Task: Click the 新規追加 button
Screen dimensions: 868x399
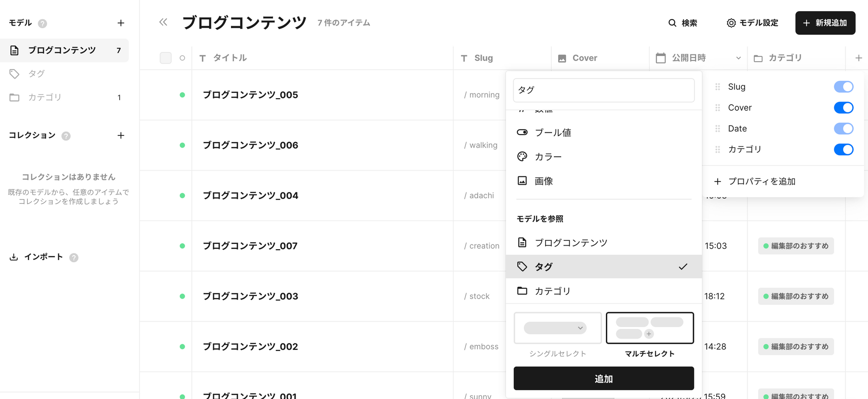Action: click(x=825, y=23)
